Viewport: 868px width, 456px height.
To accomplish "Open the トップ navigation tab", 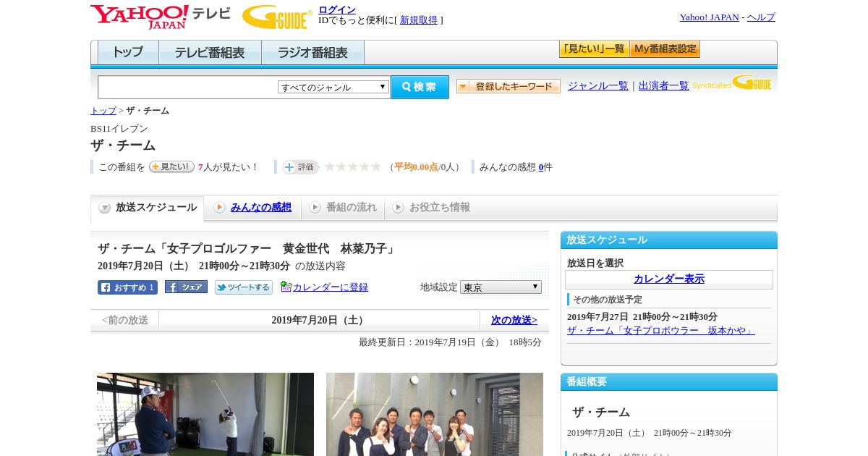I will [x=128, y=53].
